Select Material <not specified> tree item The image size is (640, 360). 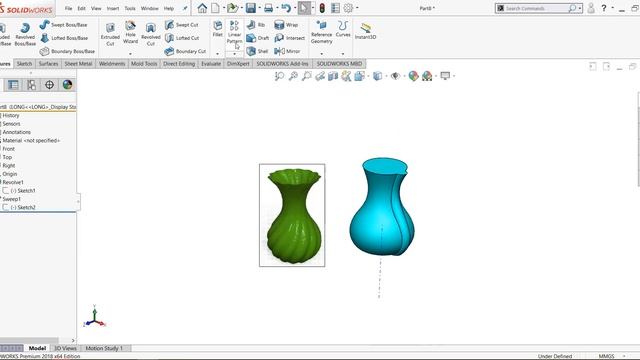coord(31,140)
